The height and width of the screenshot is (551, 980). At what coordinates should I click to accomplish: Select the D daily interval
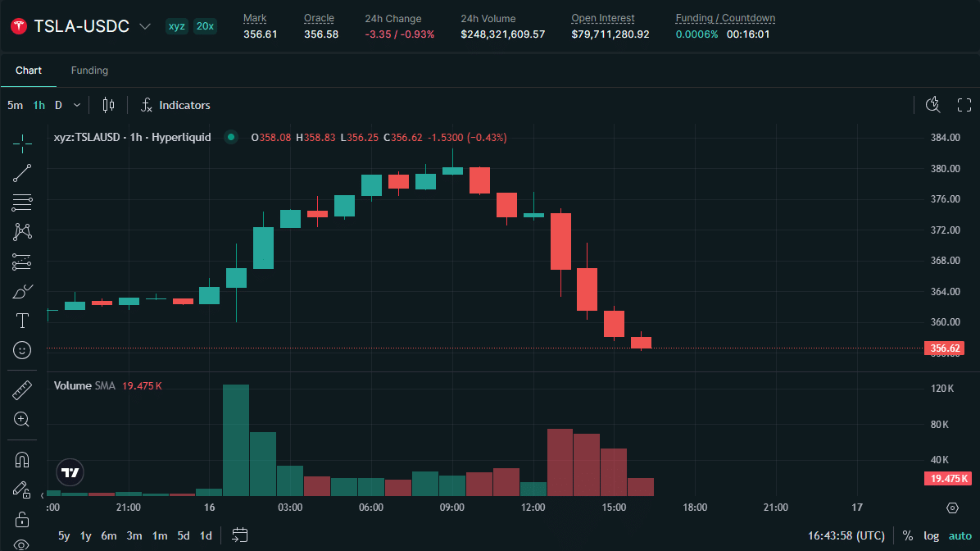click(58, 105)
